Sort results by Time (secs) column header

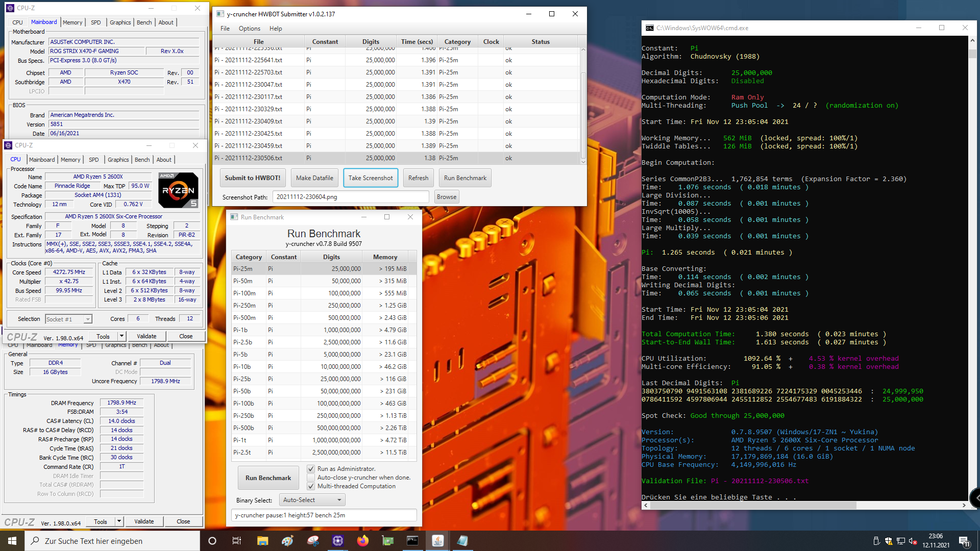click(x=417, y=42)
